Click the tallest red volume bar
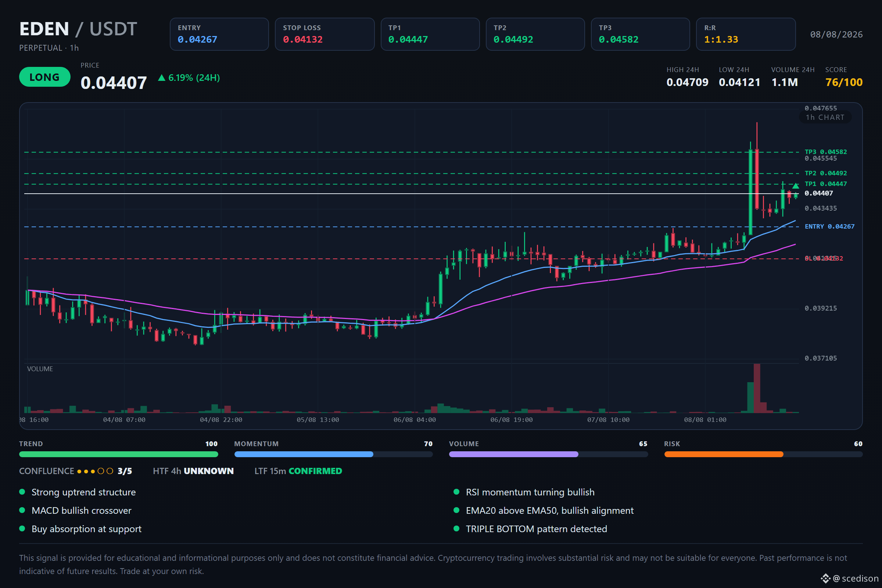Screen dimensions: 882x588 click(x=757, y=388)
